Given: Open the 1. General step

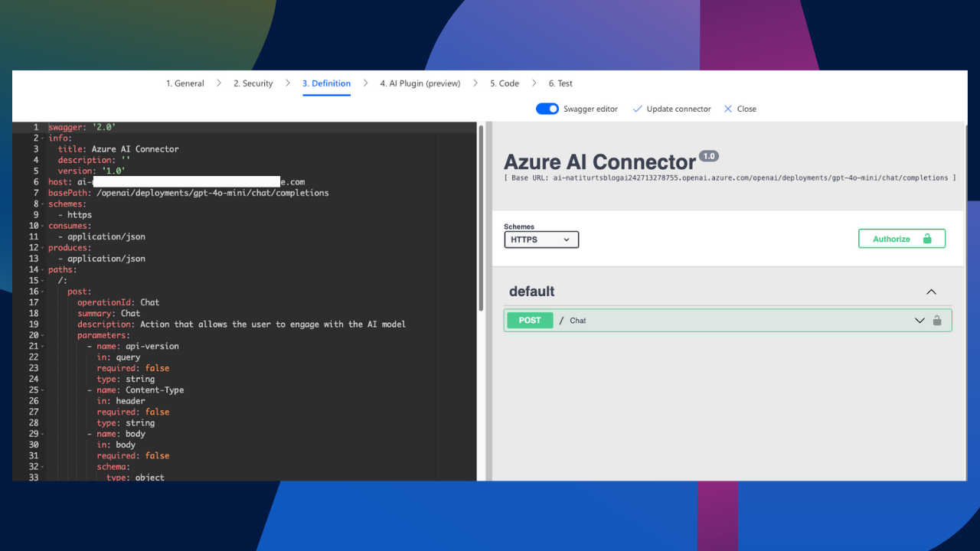Looking at the screenshot, I should coord(185,83).
